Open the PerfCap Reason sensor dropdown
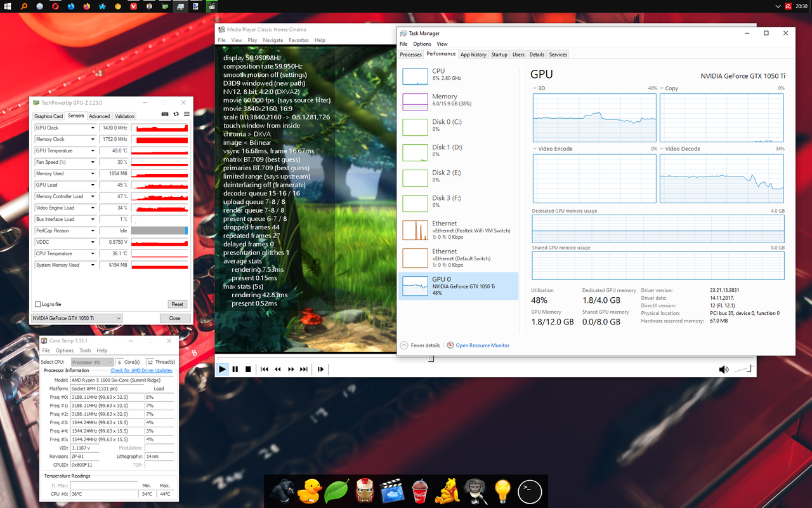 (93, 231)
